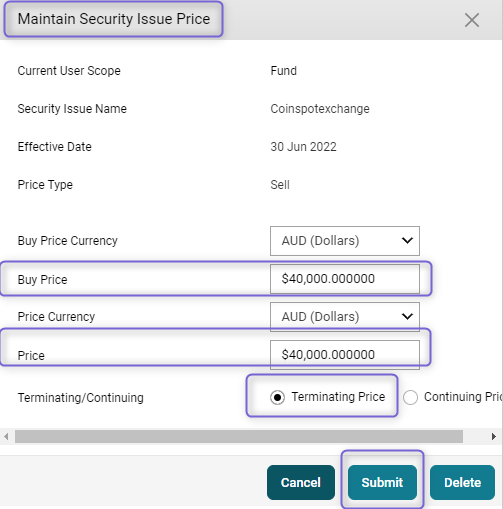Click the right arrow of the horizontal scrollbar
Screen dimensions: 503x509
click(494, 436)
